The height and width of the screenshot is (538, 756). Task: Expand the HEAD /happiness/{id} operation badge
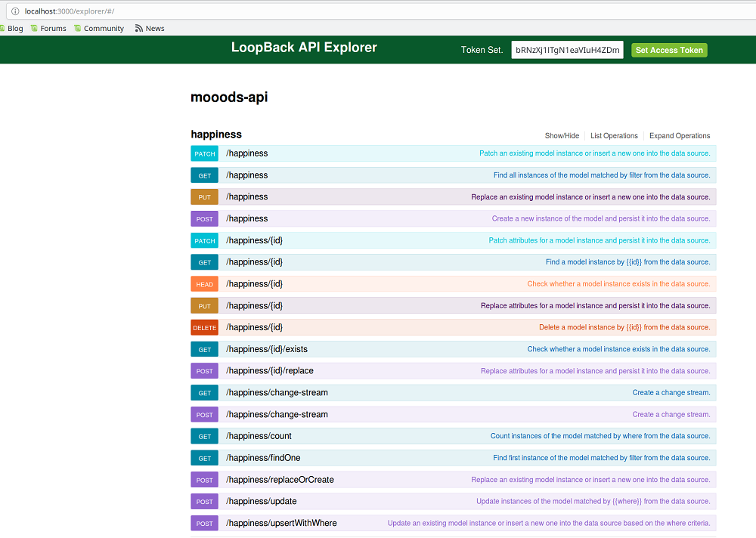pyautogui.click(x=204, y=284)
